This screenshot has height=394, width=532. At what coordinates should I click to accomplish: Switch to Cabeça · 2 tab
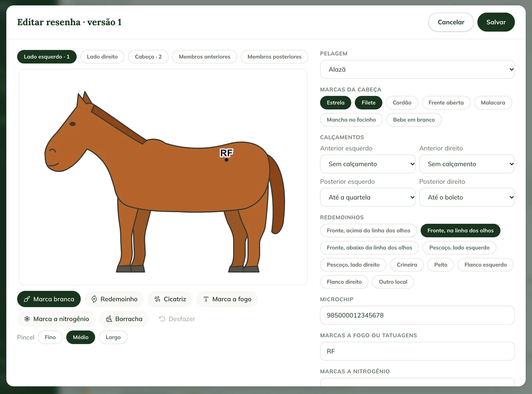(x=148, y=57)
